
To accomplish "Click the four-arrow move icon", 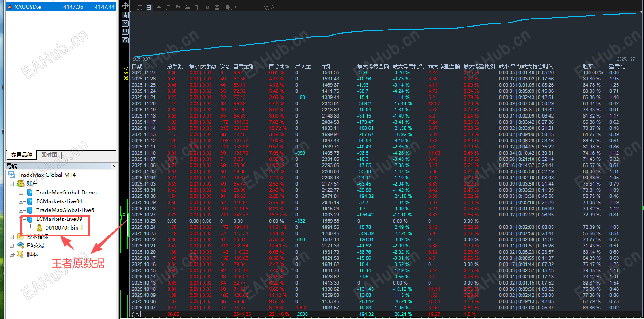I will (125, 6).
